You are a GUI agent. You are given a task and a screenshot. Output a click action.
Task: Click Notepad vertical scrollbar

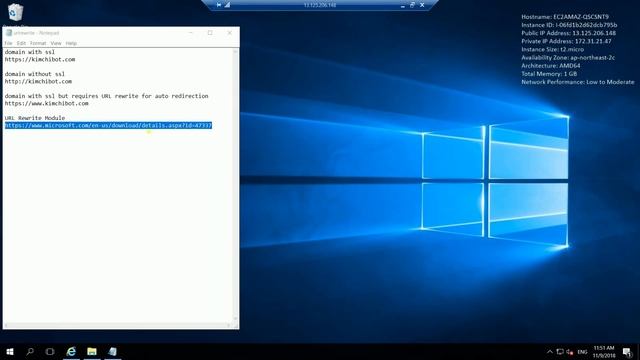[236, 184]
